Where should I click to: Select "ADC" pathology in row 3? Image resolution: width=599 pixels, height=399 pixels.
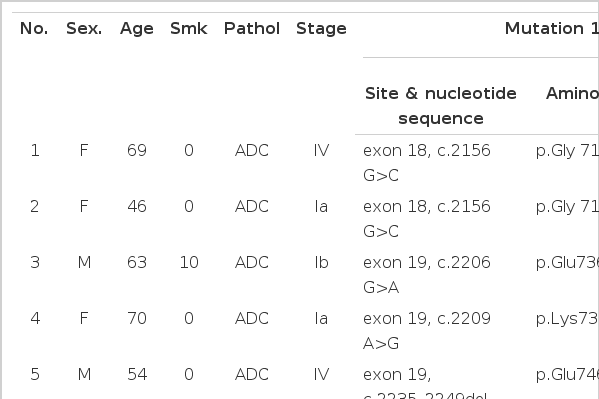tap(252, 263)
